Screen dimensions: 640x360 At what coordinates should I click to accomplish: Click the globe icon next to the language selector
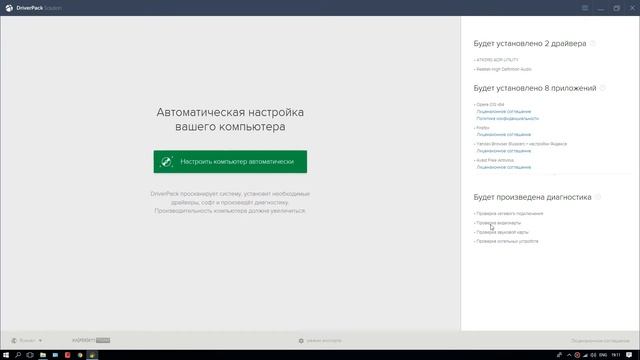pyautogui.click(x=14, y=340)
